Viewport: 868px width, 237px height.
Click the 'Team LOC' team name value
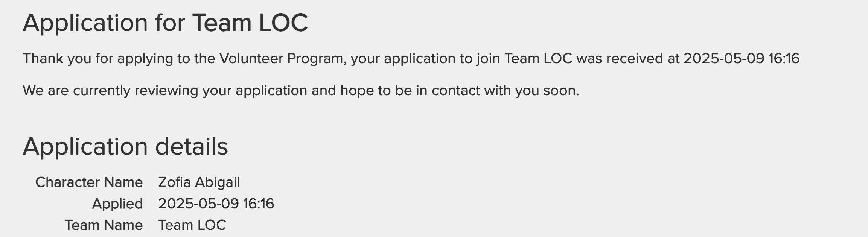click(x=192, y=225)
